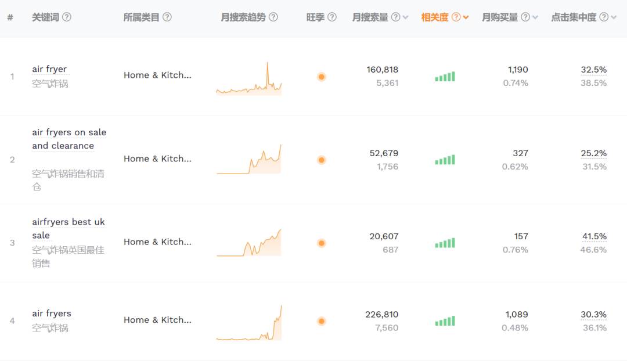Open the "air fryer" keyword link
The image size is (627, 364).
coord(50,69)
